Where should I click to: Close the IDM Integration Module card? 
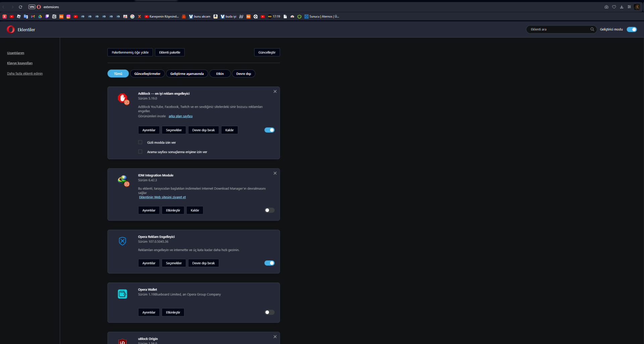[x=275, y=173]
